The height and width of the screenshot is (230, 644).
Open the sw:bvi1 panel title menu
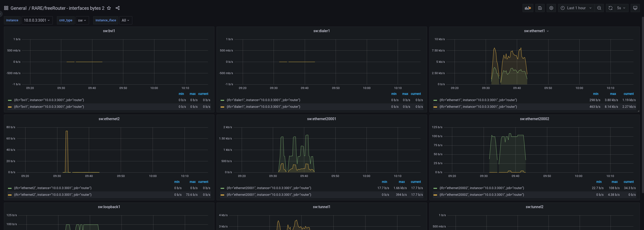pos(109,31)
